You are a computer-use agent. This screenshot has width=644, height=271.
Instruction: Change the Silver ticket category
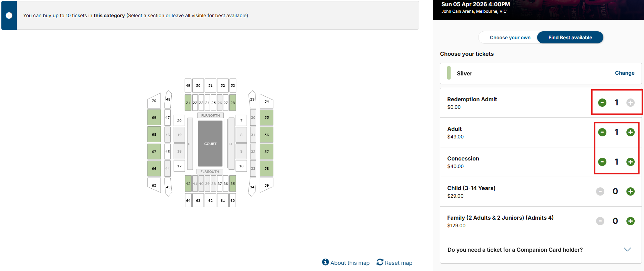click(x=624, y=73)
